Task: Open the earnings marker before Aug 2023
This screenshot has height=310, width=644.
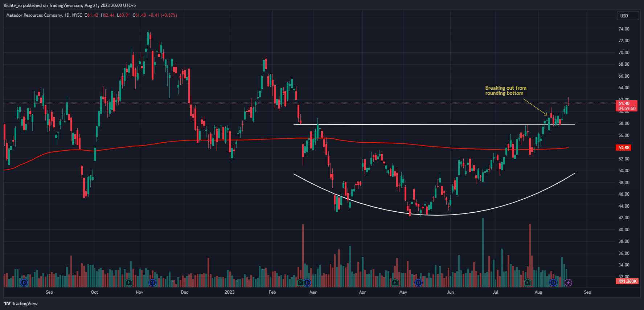Action: (x=528, y=282)
